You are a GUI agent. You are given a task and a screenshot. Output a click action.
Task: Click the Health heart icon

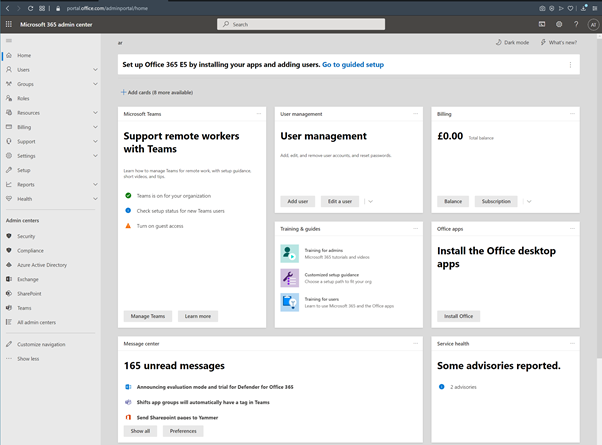pos(9,199)
